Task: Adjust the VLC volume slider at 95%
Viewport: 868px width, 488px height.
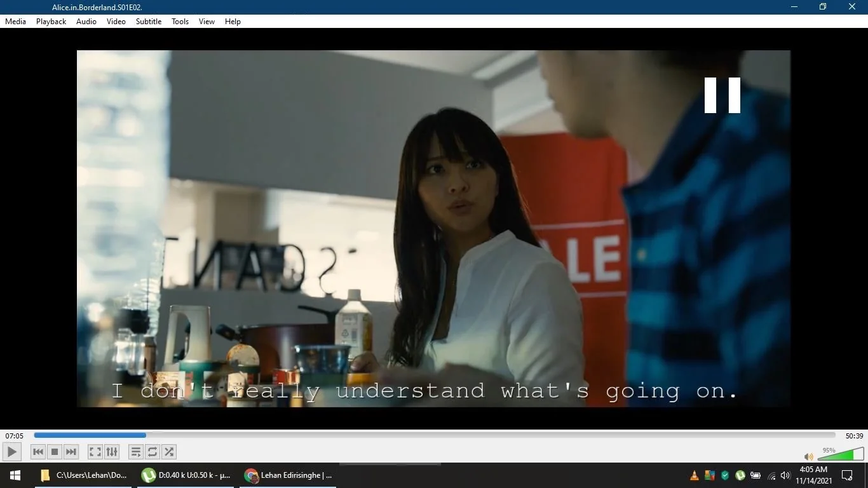Action: tap(840, 454)
